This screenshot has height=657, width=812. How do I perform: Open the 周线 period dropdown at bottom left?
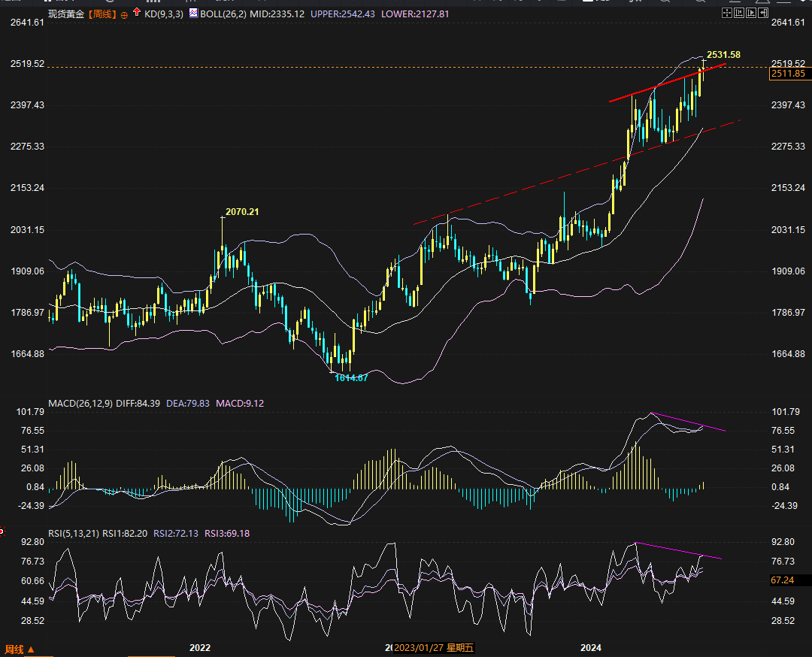pos(18,649)
